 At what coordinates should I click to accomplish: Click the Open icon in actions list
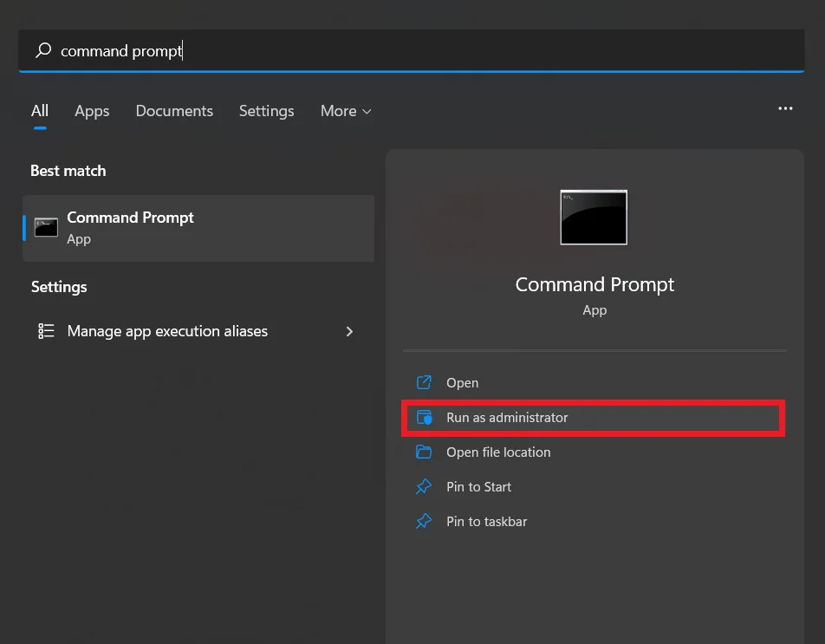(424, 383)
